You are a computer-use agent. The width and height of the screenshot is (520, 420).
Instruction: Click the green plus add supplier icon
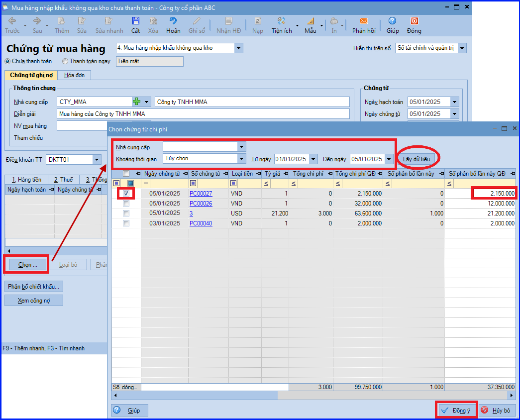click(137, 102)
